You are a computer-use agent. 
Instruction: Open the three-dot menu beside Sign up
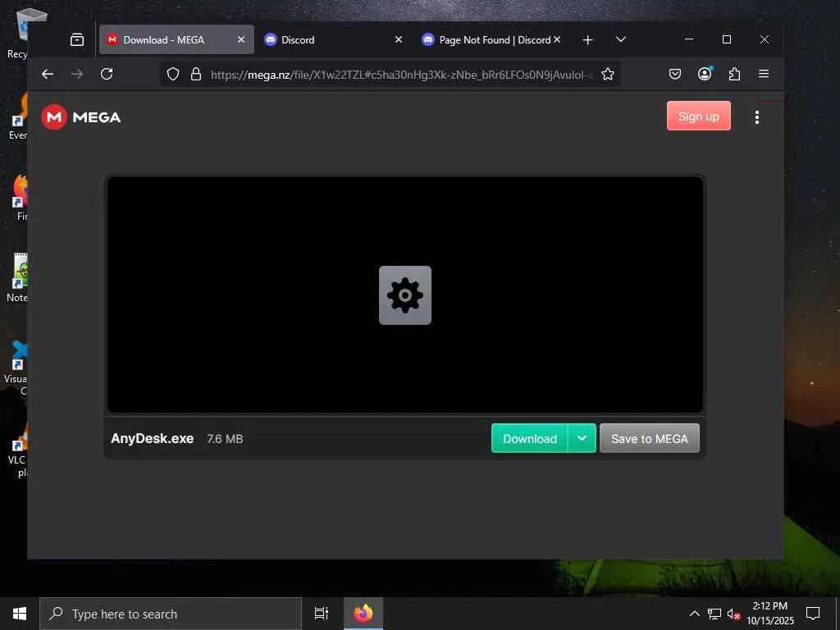click(x=756, y=117)
